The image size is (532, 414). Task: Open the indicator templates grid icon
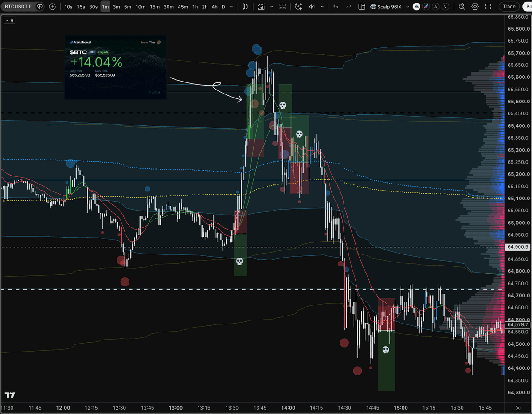click(283, 7)
